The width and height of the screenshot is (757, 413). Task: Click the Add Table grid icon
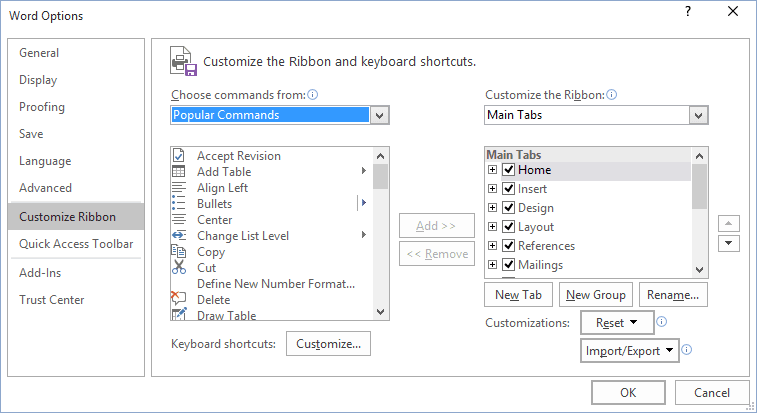click(179, 171)
